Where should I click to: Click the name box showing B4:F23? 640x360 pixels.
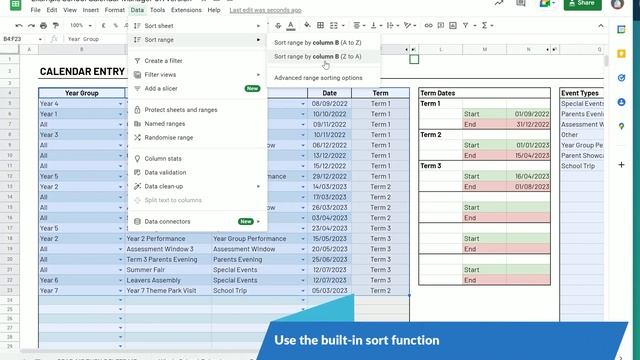(x=20, y=39)
